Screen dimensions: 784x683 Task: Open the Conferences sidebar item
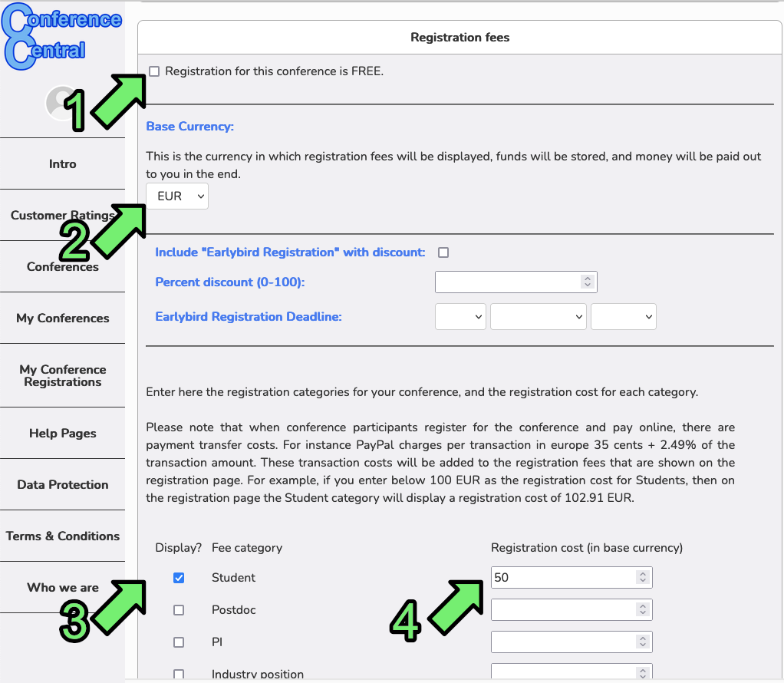pyautogui.click(x=62, y=267)
